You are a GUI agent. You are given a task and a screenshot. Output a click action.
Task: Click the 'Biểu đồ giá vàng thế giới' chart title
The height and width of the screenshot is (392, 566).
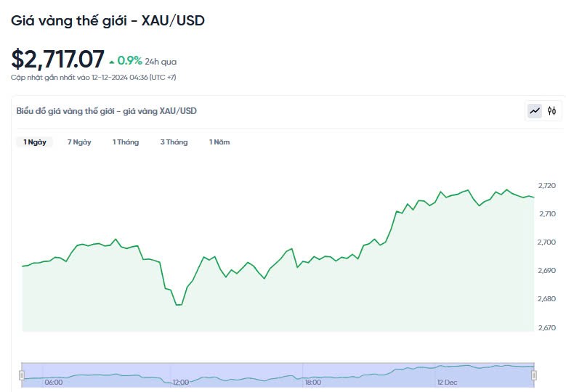click(106, 111)
